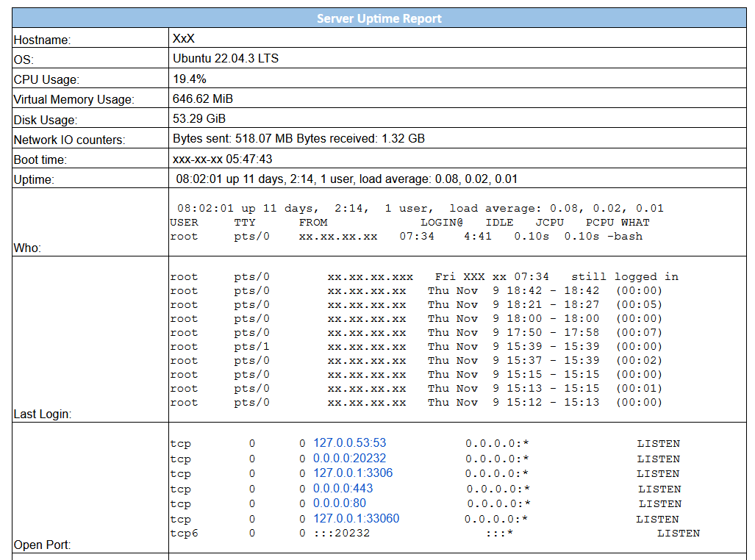Open the 0.0.0.0:20232 link

350,458
